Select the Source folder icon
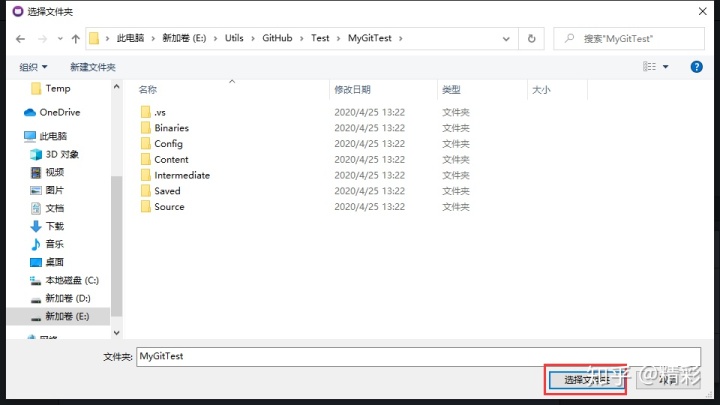 pos(146,207)
